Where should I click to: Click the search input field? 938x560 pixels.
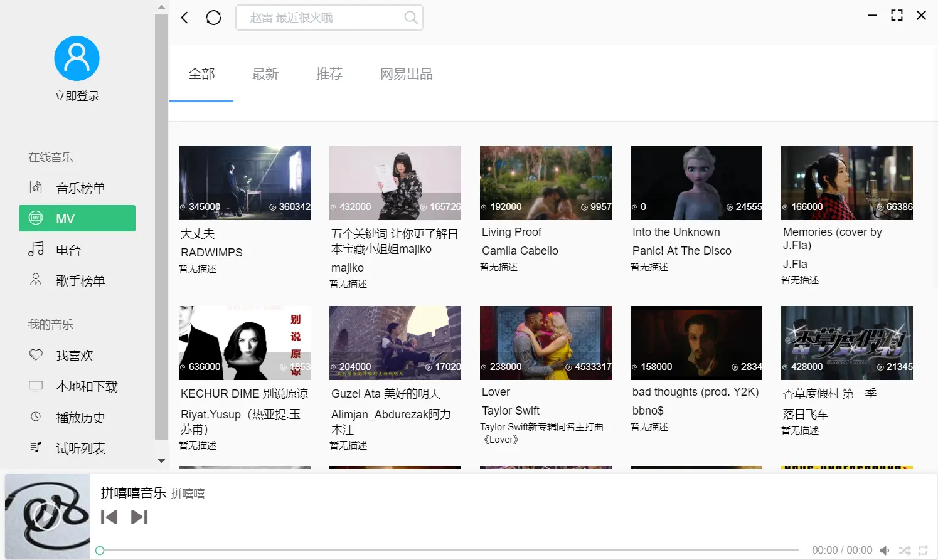329,18
